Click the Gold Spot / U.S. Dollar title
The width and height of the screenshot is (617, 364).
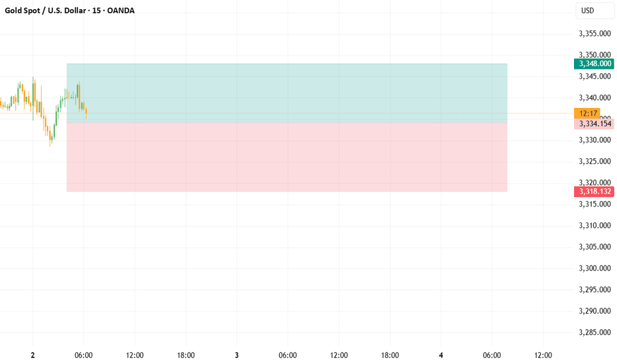pos(45,11)
